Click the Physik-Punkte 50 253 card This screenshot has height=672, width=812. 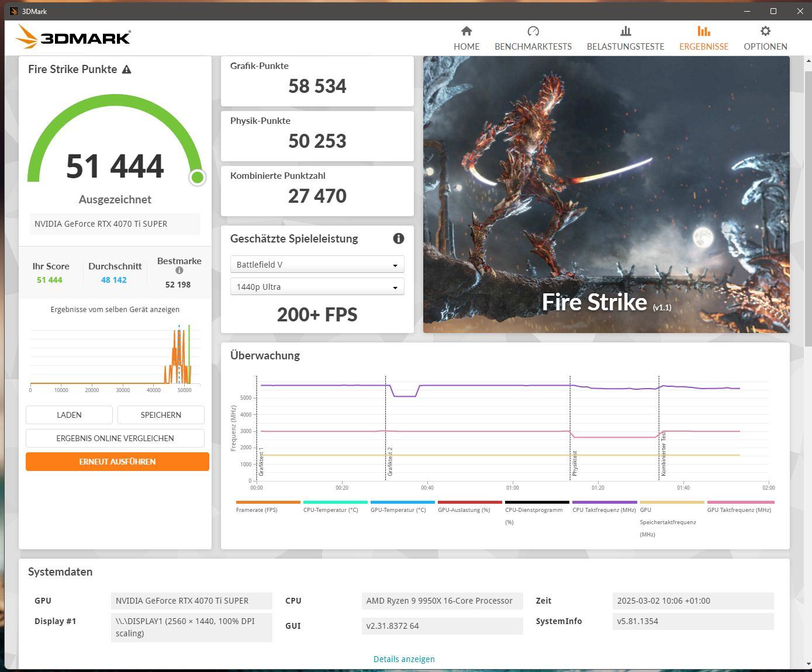pyautogui.click(x=317, y=136)
